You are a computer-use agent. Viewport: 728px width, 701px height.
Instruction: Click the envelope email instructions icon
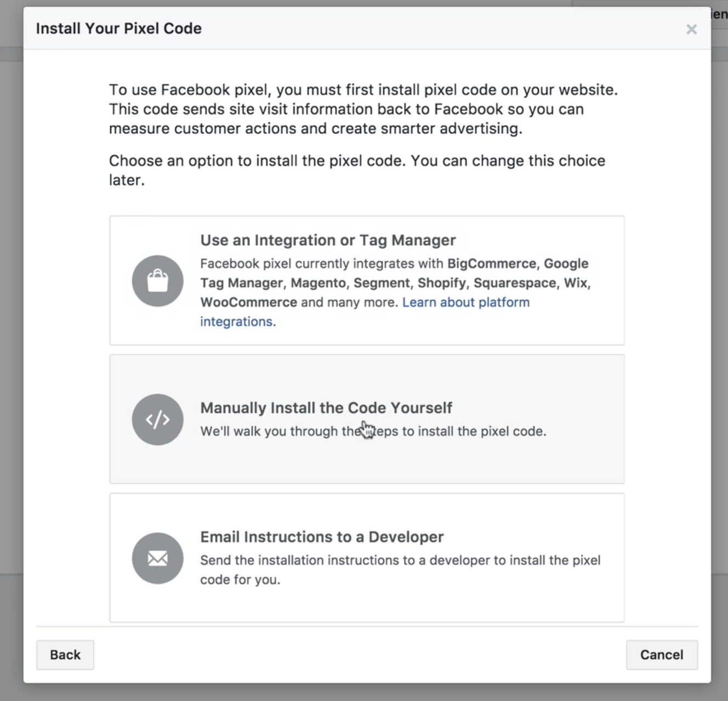click(157, 558)
